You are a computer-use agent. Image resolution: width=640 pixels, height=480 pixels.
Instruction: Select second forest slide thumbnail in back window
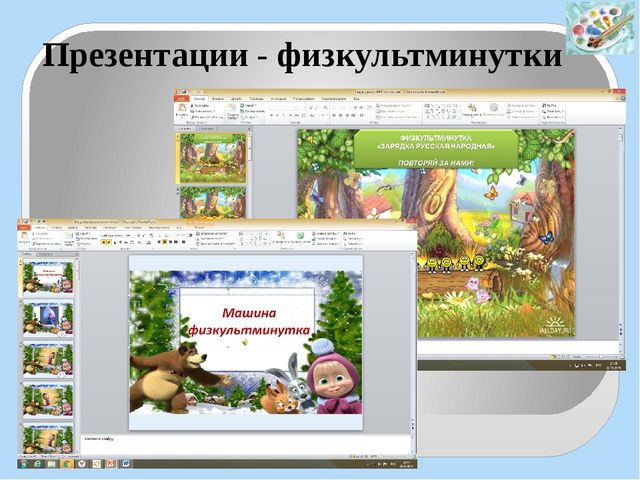tap(213, 203)
